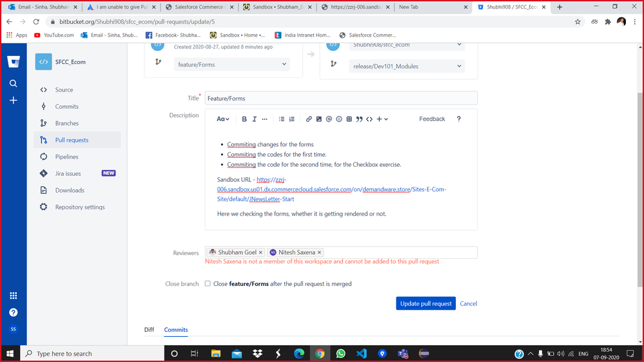Screen dimensions: 644x362
Task: Open the Sandbox URL link in the description
Action: [331, 189]
